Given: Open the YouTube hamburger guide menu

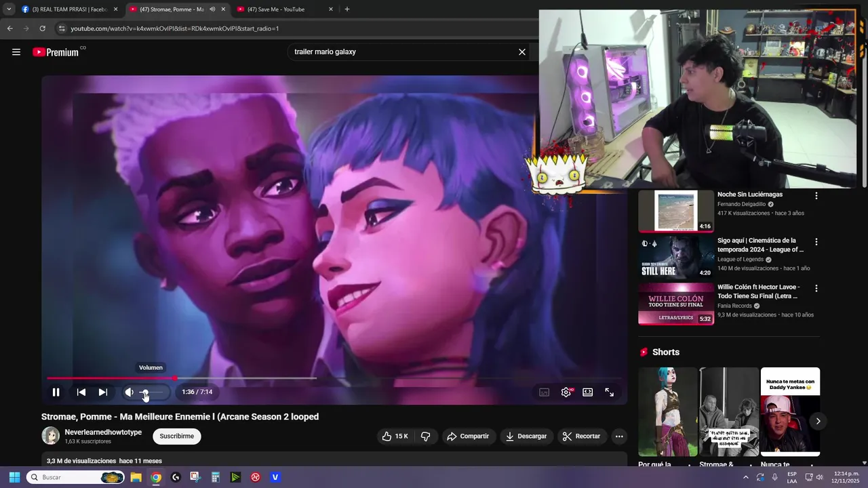Looking at the screenshot, I should pos(16,52).
